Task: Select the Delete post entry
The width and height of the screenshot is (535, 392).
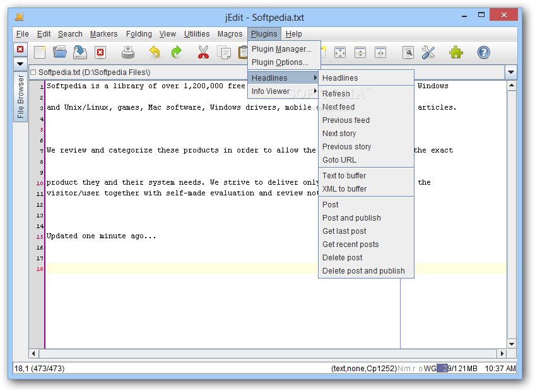Action: pos(366,258)
